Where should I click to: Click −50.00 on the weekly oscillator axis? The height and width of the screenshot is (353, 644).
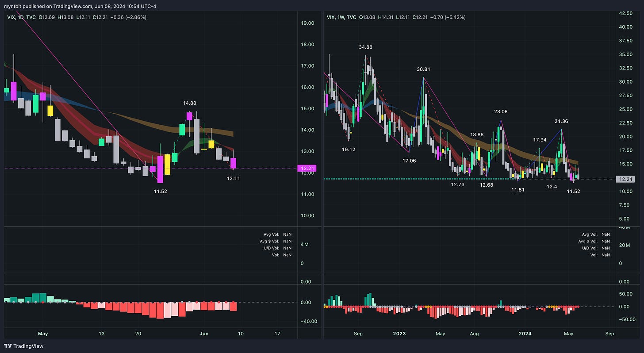click(x=627, y=319)
